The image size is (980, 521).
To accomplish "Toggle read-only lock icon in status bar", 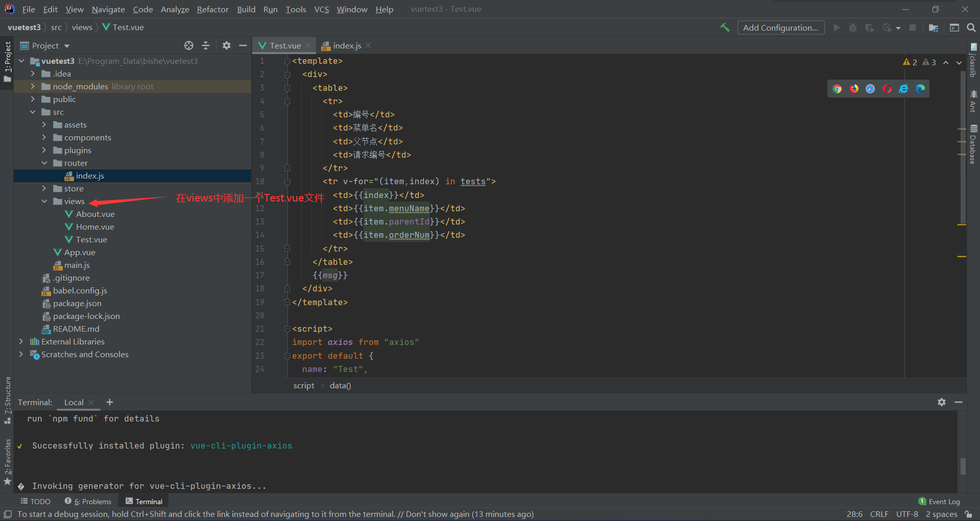I will (968, 514).
